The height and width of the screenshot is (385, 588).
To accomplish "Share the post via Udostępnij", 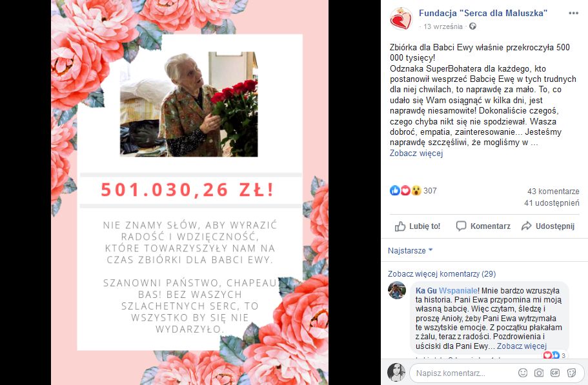I will pyautogui.click(x=548, y=226).
